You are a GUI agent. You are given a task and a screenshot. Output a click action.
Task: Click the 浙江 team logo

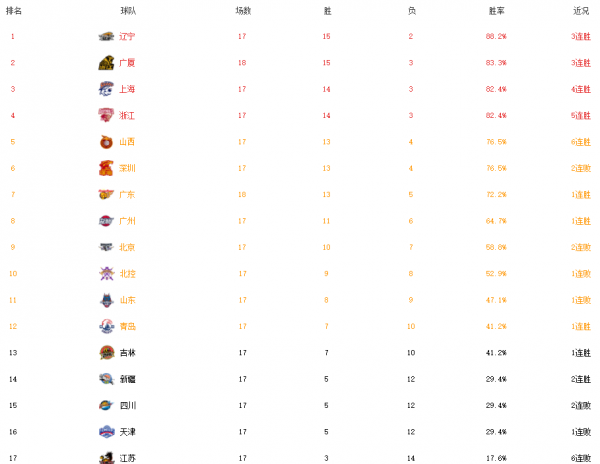click(x=106, y=115)
